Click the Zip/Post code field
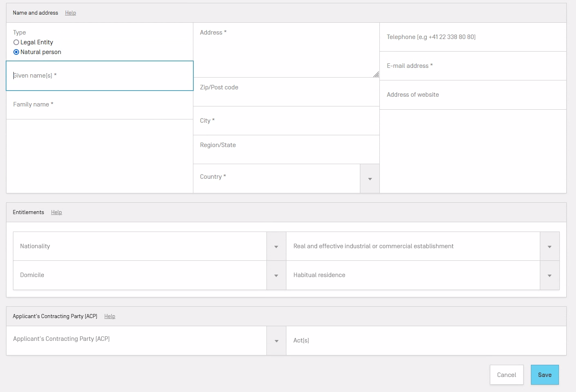 pos(286,92)
